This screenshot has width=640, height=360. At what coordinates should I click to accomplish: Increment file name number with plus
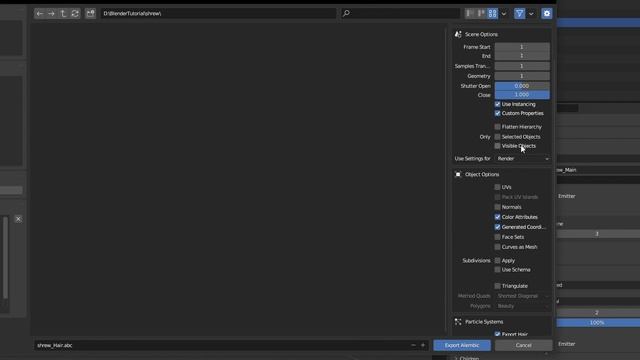[x=423, y=345]
